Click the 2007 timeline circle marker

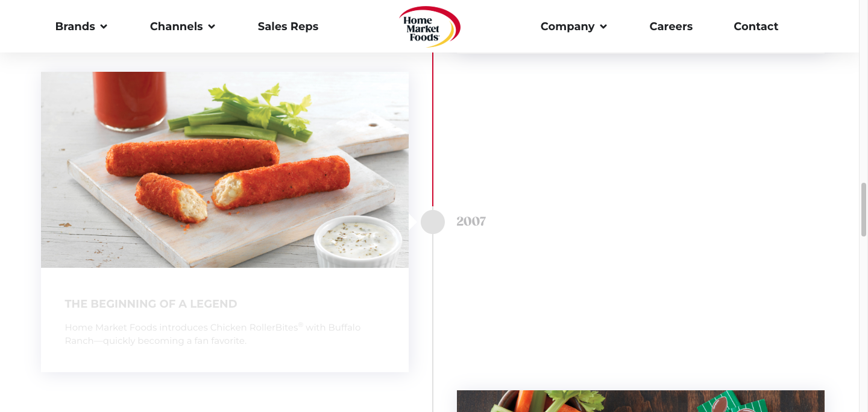[x=433, y=222]
